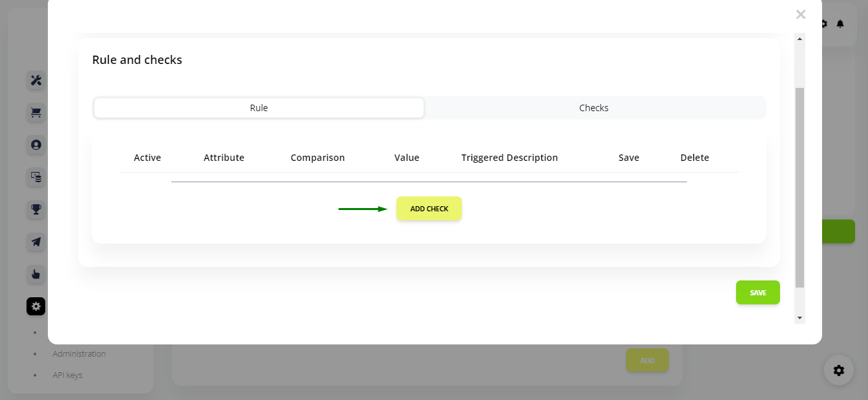Click the green SAVE button
Image resolution: width=868 pixels, height=400 pixels.
coord(757,293)
